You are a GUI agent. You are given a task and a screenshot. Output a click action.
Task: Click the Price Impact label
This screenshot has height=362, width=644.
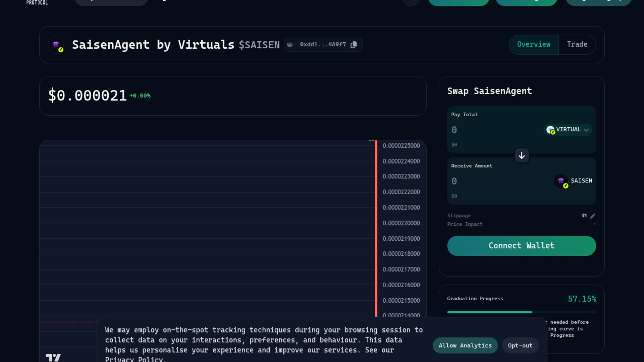click(465, 224)
